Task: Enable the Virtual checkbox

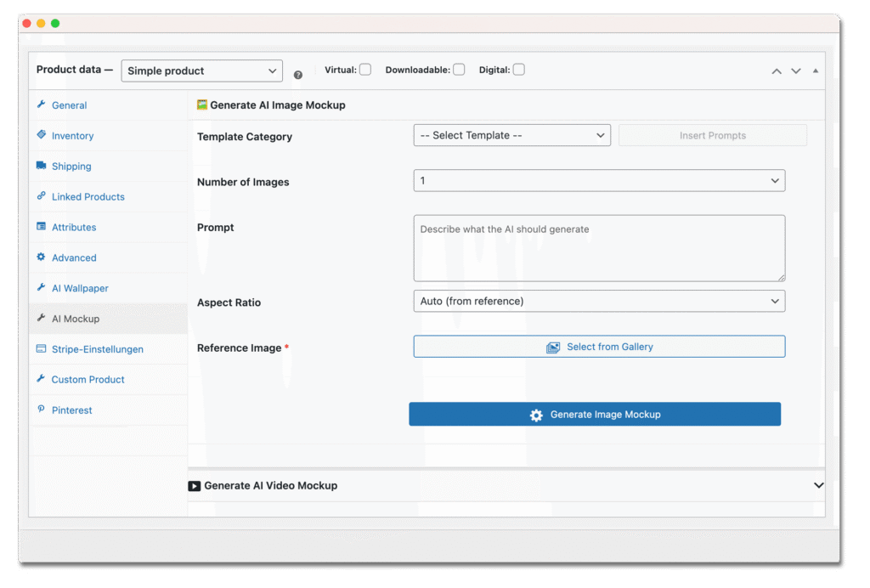Action: (365, 70)
